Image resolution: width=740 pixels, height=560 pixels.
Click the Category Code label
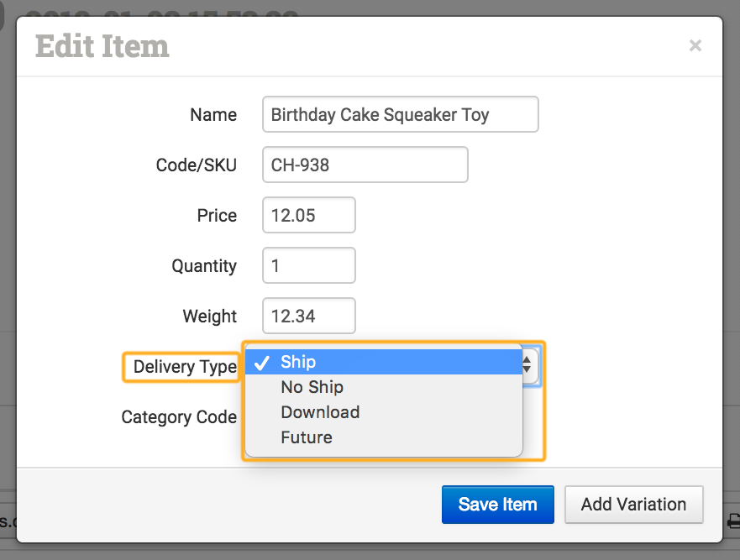[179, 417]
